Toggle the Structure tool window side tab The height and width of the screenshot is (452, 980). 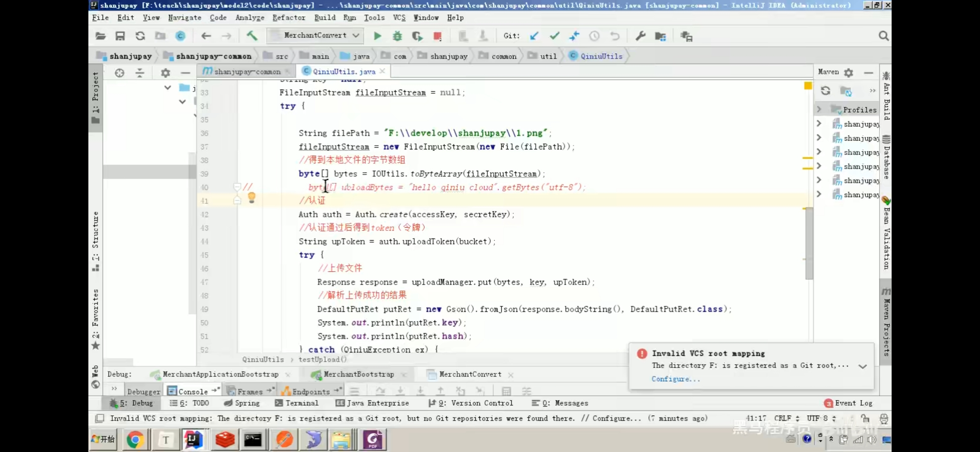(x=95, y=241)
